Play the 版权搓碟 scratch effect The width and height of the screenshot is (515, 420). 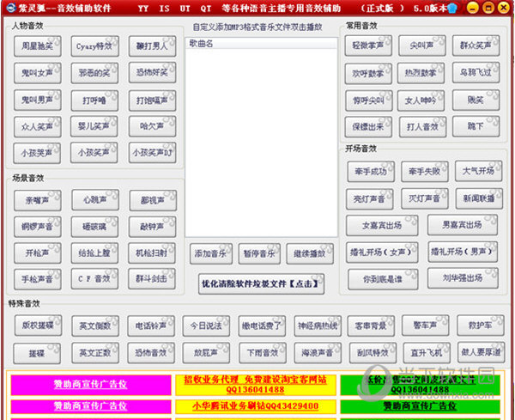[38, 326]
